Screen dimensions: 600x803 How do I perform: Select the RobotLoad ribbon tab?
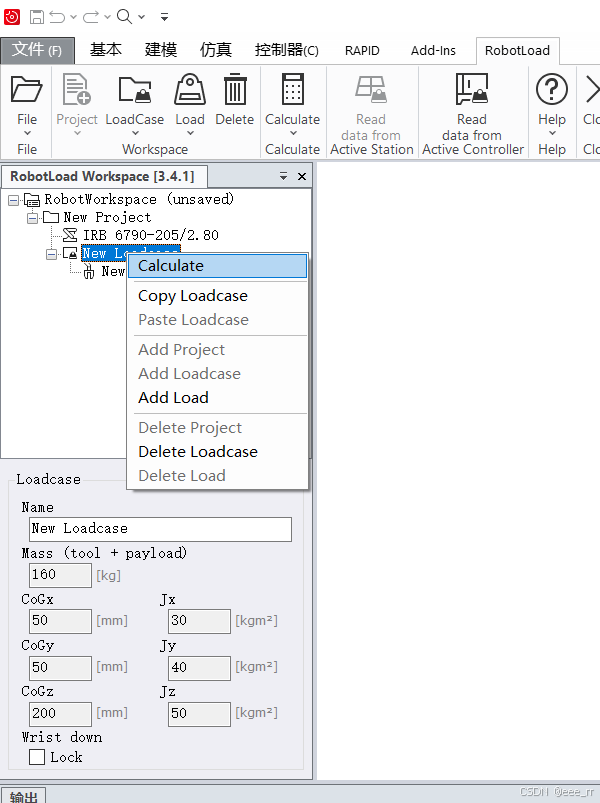[518, 51]
